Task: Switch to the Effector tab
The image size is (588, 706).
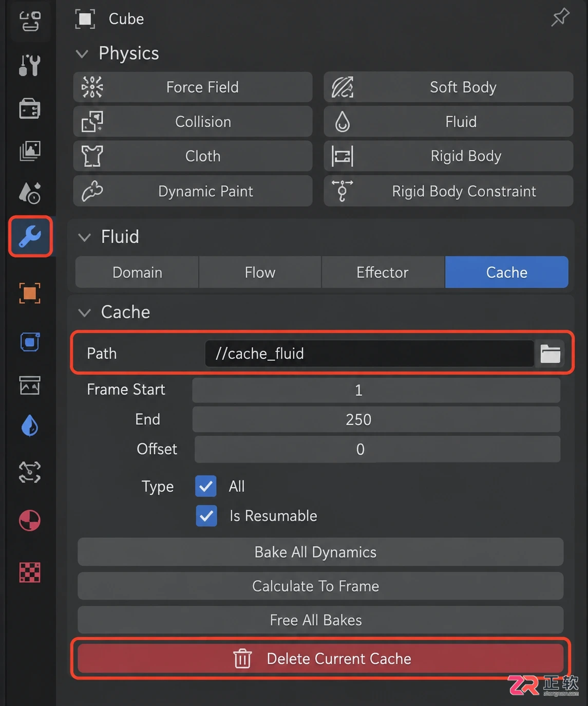Action: (383, 272)
